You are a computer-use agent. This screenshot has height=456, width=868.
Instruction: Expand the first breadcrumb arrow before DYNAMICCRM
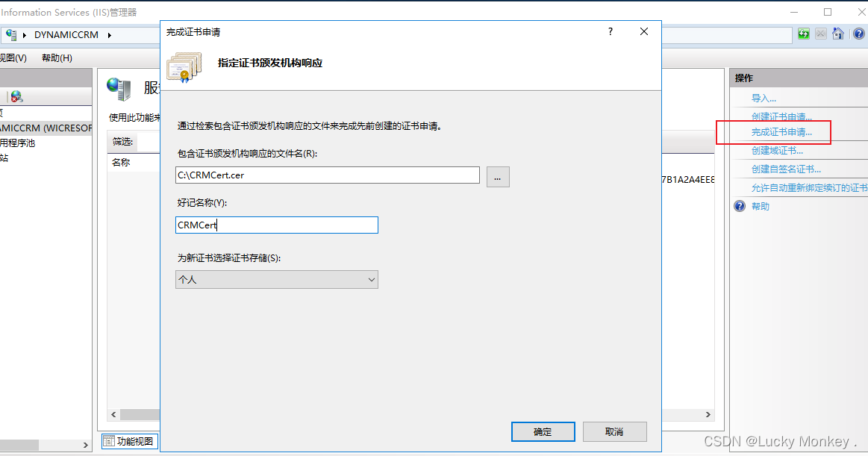coord(25,34)
